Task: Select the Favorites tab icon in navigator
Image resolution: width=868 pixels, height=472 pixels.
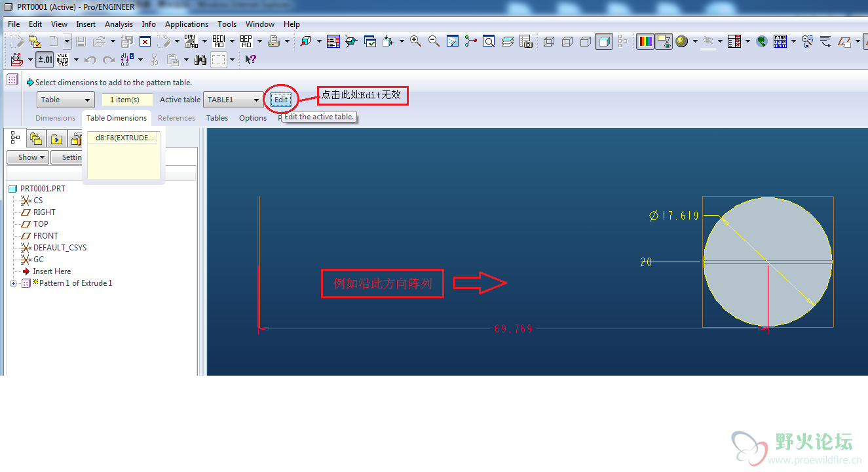Action: point(56,139)
